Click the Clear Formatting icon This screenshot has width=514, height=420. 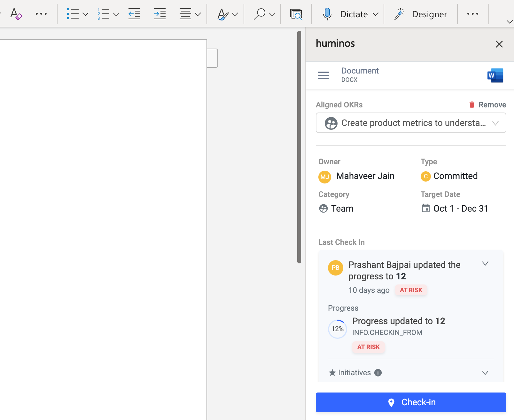click(x=16, y=14)
